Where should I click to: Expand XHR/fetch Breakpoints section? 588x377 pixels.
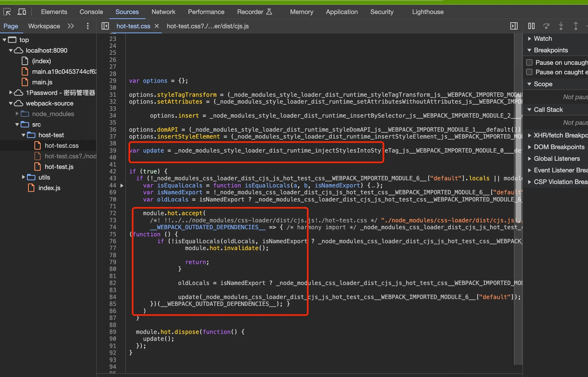point(530,135)
